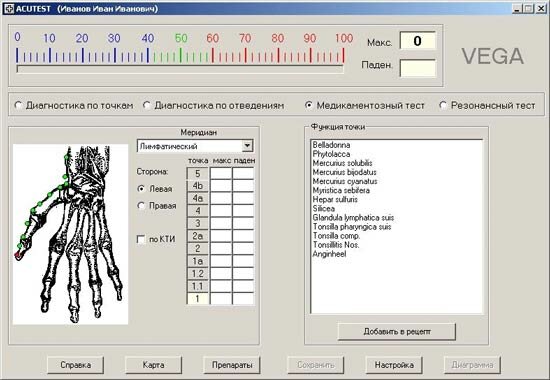
Task: Select point '5' in the table
Action: [197, 173]
